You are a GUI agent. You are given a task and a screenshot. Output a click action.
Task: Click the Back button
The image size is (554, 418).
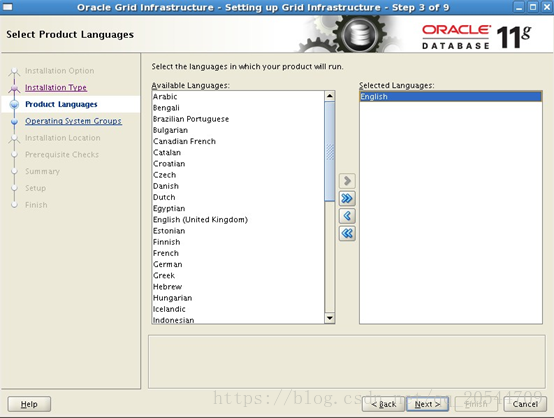(x=384, y=404)
